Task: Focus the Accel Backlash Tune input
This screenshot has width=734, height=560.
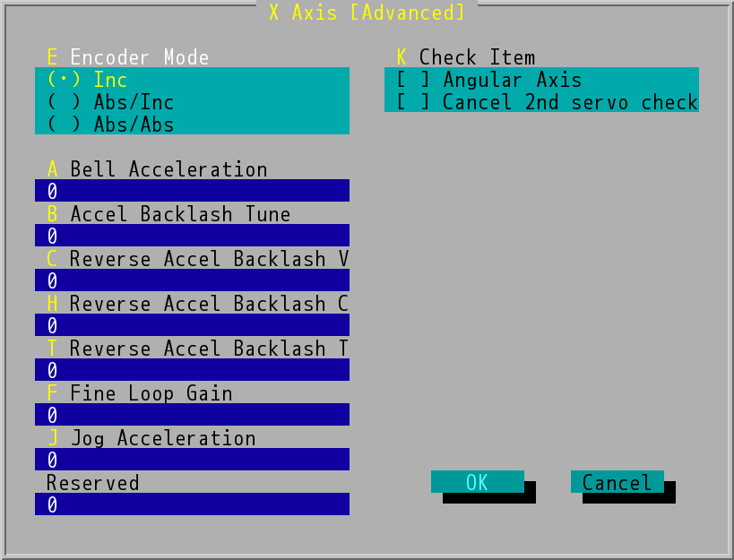Action: click(x=192, y=236)
